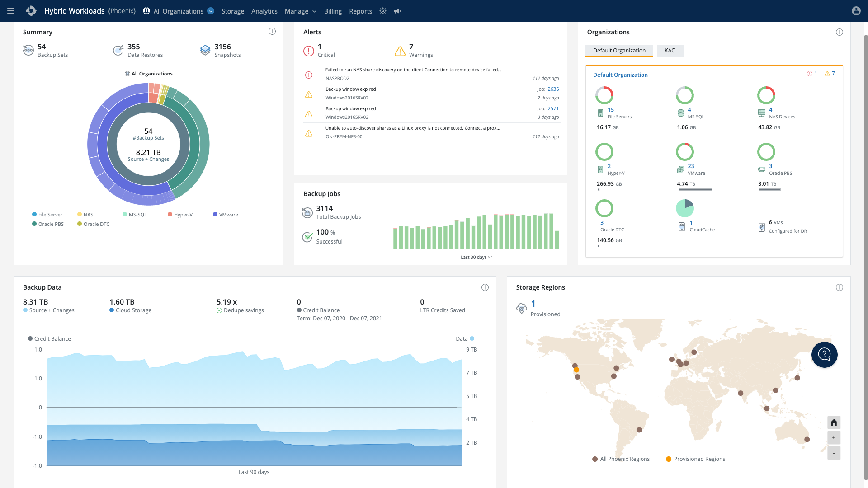Zoom in the map with plus button
The width and height of the screenshot is (868, 488).
pyautogui.click(x=834, y=437)
